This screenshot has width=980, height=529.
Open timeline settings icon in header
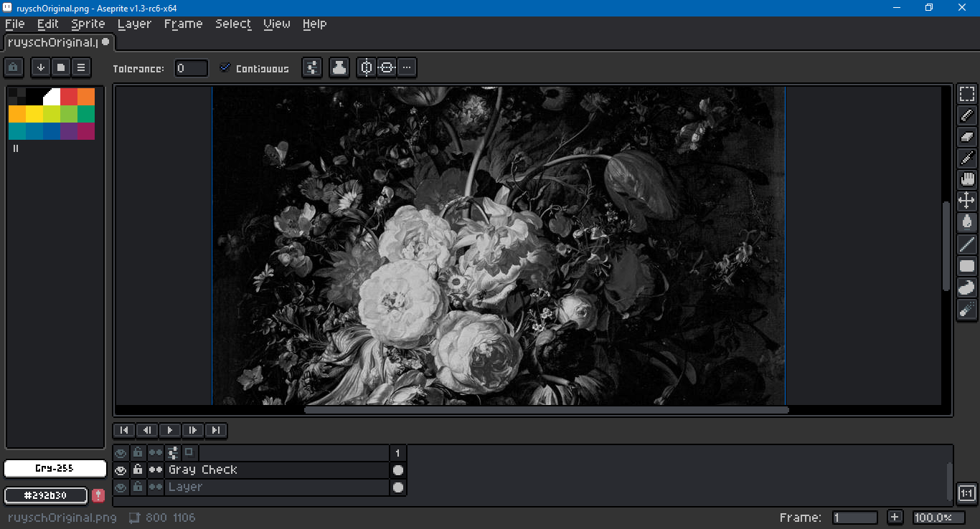[x=172, y=453]
